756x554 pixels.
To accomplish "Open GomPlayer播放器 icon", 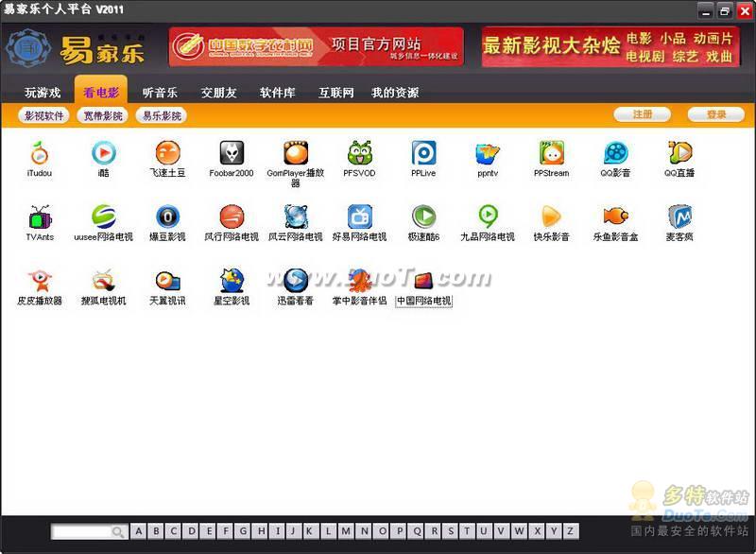I will pos(296,153).
